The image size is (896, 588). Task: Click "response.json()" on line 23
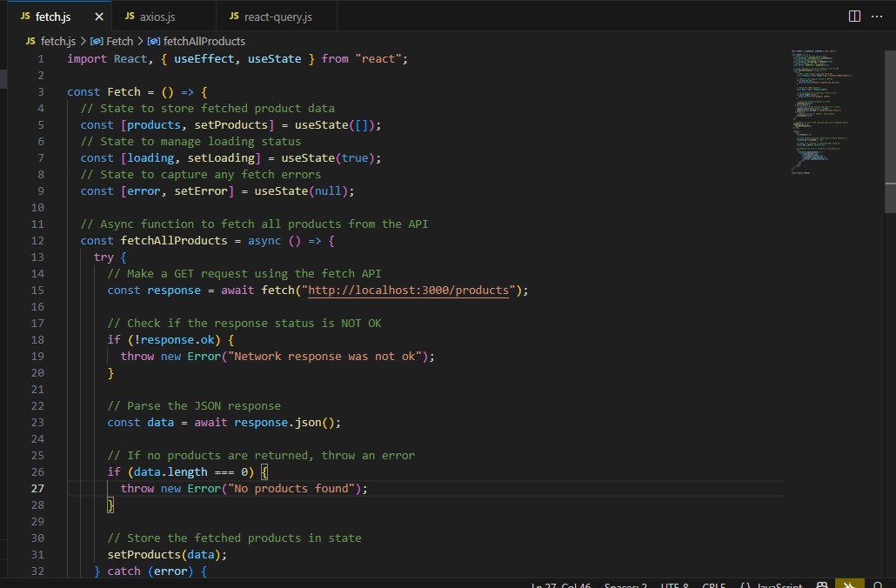[x=284, y=423]
